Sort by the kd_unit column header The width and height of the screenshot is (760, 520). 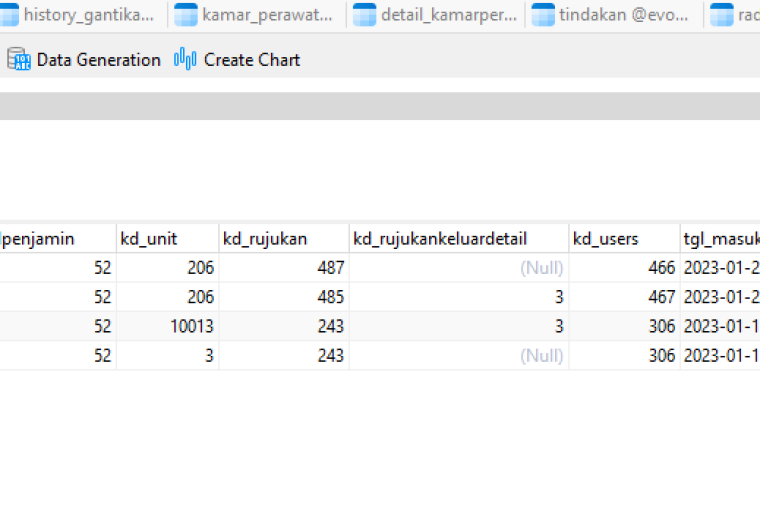167,239
